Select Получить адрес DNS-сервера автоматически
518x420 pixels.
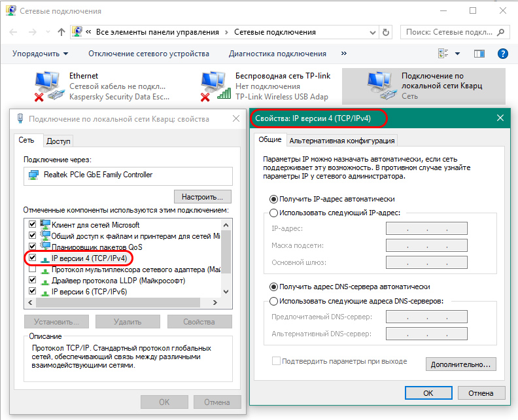[x=273, y=287]
